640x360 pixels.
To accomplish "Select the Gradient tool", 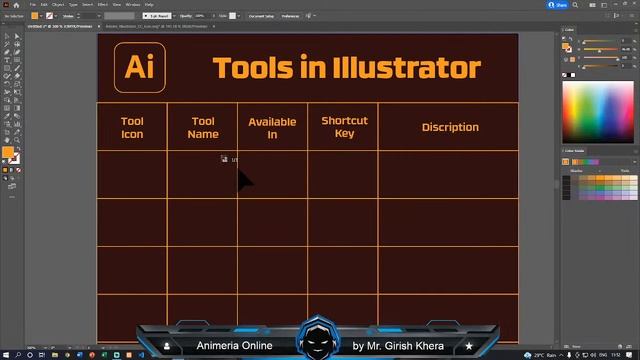I will (17, 108).
